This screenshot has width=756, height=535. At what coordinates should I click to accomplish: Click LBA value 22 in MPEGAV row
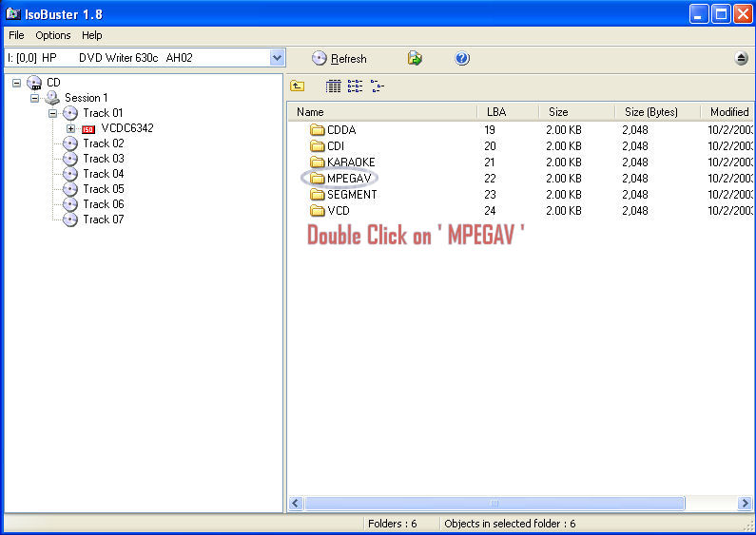(x=490, y=179)
